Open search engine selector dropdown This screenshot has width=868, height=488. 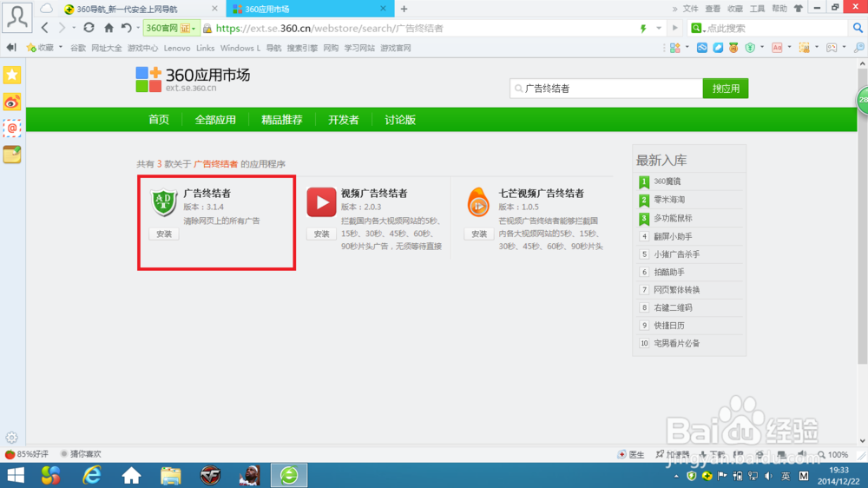698,29
